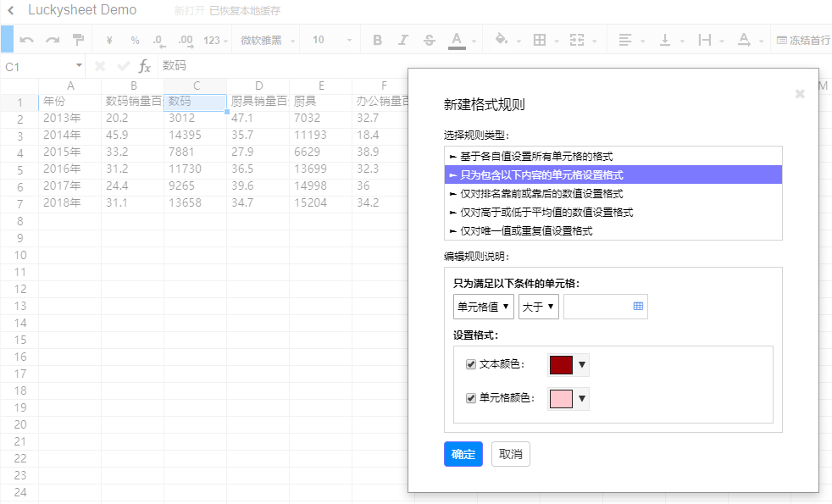Open the font size dropdown showing 10

click(330, 39)
